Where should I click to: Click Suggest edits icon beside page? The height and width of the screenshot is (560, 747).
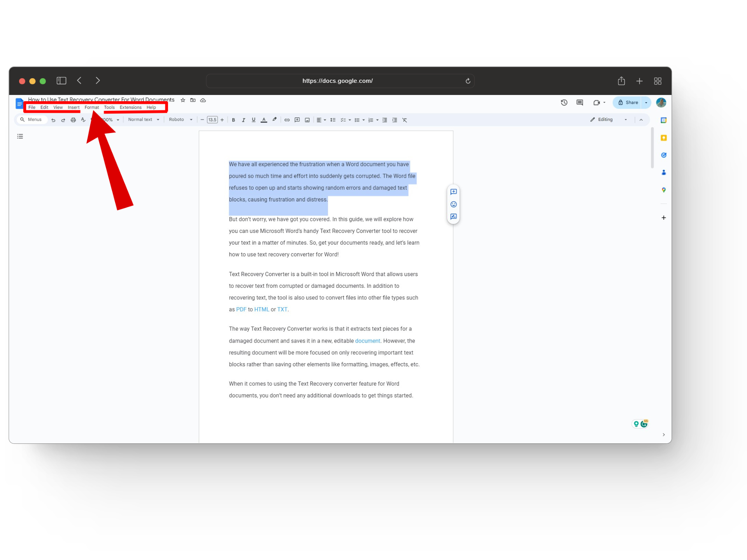[453, 217]
